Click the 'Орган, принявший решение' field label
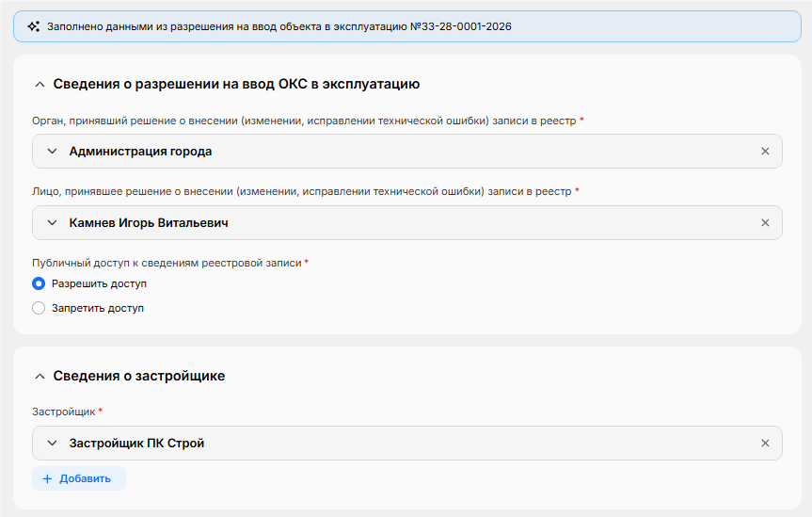The width and height of the screenshot is (812, 517). tap(304, 121)
